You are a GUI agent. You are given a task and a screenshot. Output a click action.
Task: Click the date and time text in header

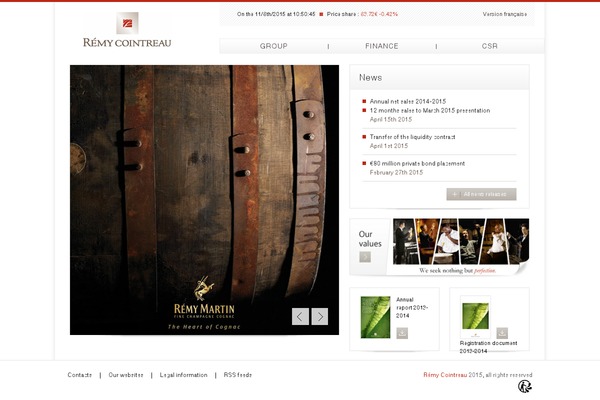tap(276, 14)
